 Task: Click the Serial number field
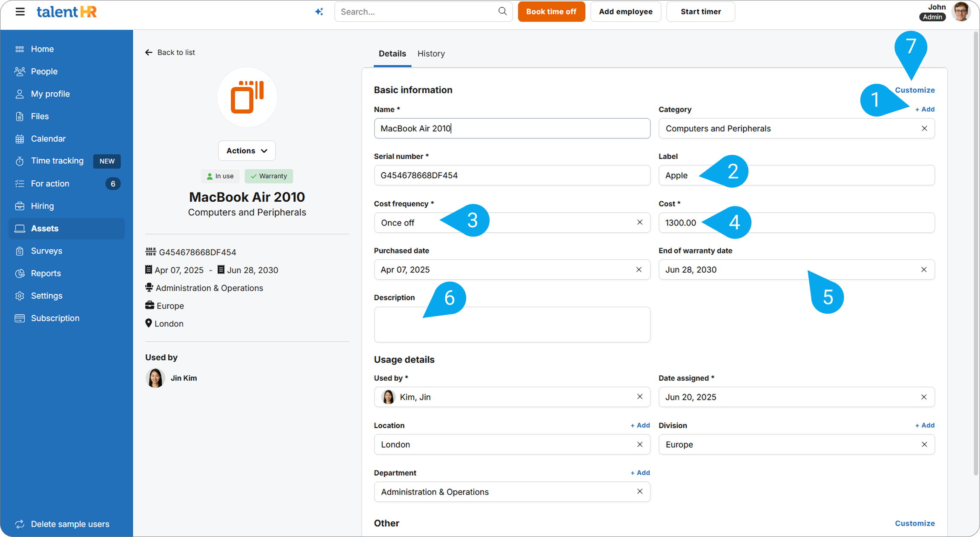click(512, 175)
